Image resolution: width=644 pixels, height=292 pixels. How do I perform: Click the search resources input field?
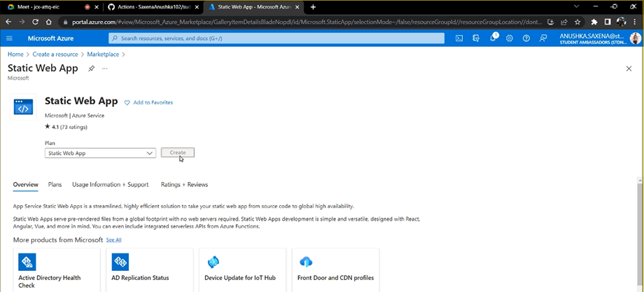click(276, 39)
